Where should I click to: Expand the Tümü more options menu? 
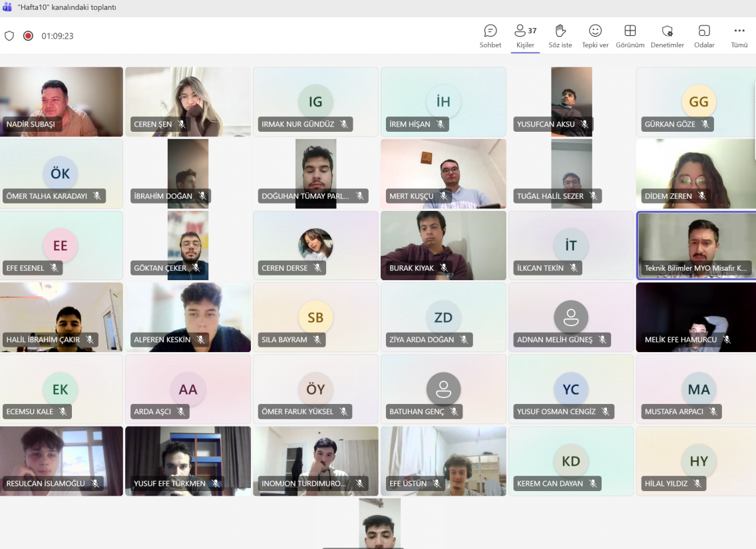(739, 36)
